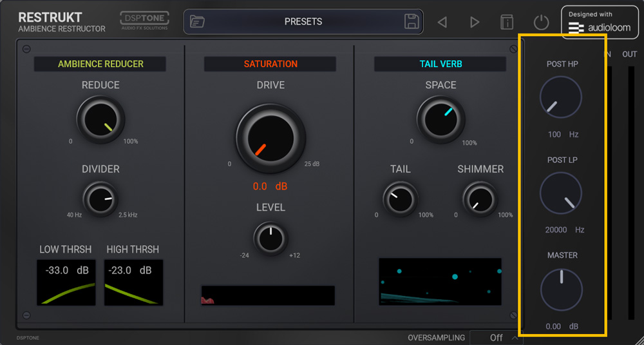Click the LOW THRSH value display

66,282
